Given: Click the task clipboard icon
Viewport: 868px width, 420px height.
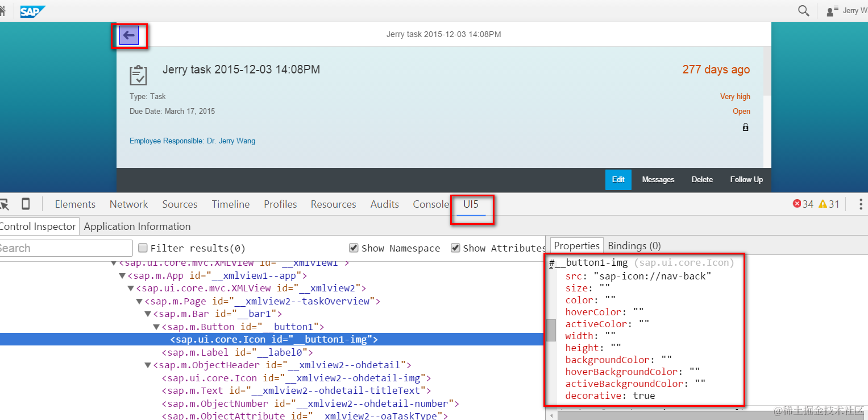Looking at the screenshot, I should pos(138,75).
